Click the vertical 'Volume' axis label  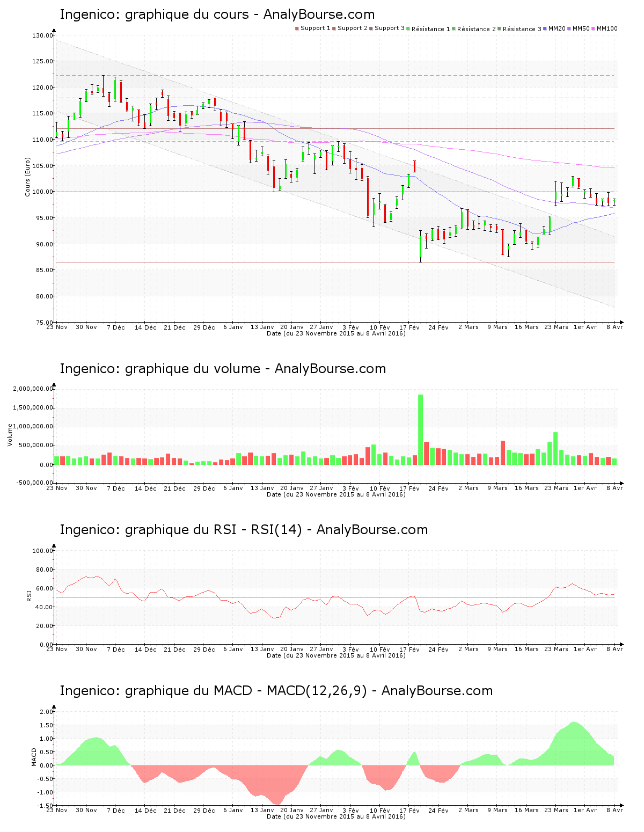click(x=10, y=435)
